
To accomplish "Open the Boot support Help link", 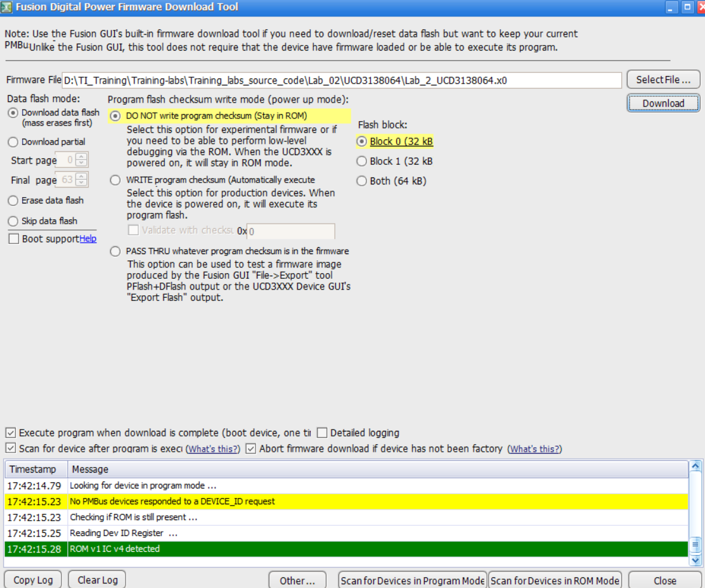I will pos(87,238).
